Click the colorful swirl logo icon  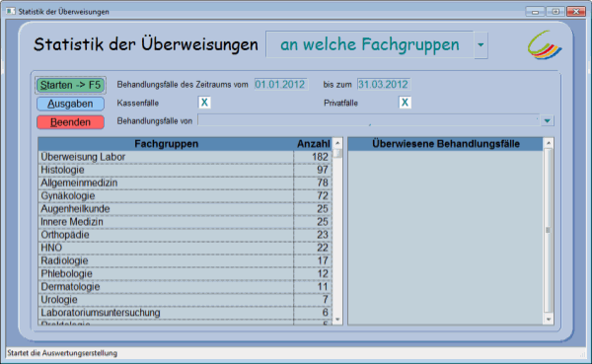[545, 45]
